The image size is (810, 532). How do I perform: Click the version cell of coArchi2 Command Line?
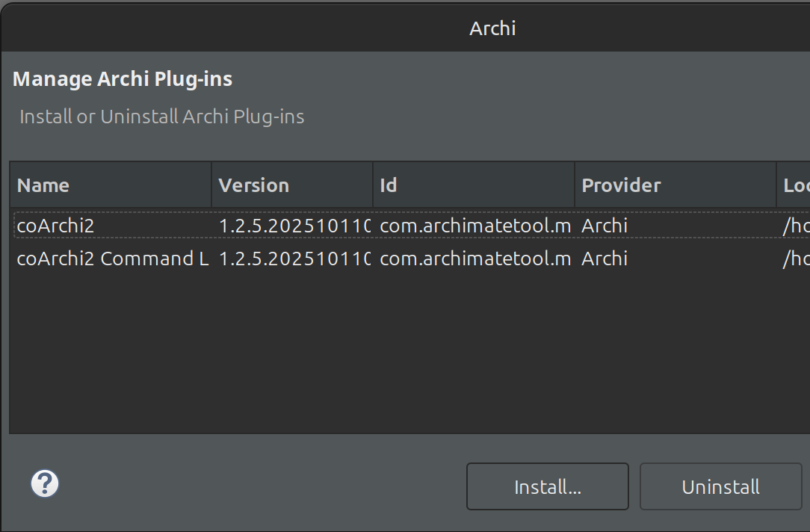point(294,259)
